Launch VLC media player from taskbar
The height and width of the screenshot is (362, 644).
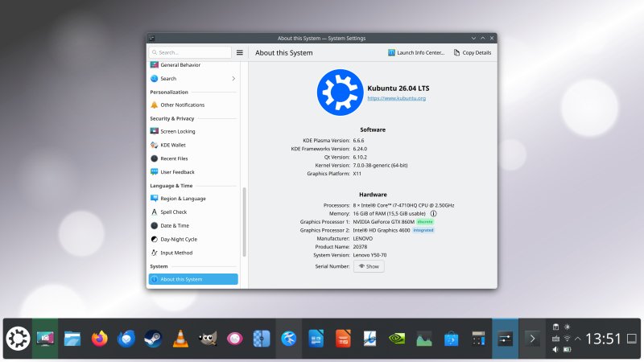click(180, 339)
